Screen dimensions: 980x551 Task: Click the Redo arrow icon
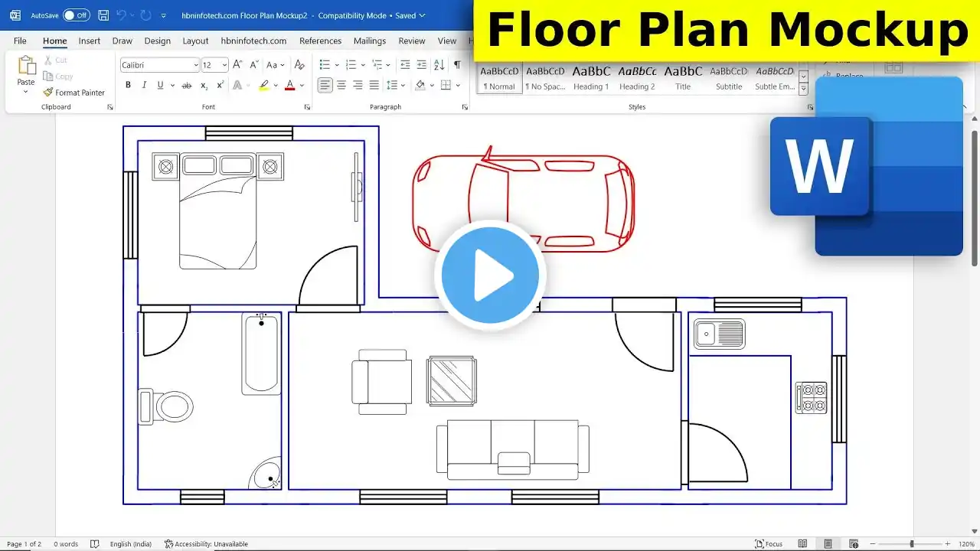point(145,15)
